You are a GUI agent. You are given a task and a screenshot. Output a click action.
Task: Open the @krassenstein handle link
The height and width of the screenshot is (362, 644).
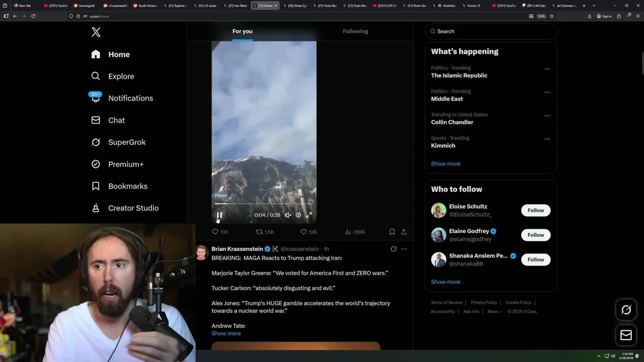[299, 249]
